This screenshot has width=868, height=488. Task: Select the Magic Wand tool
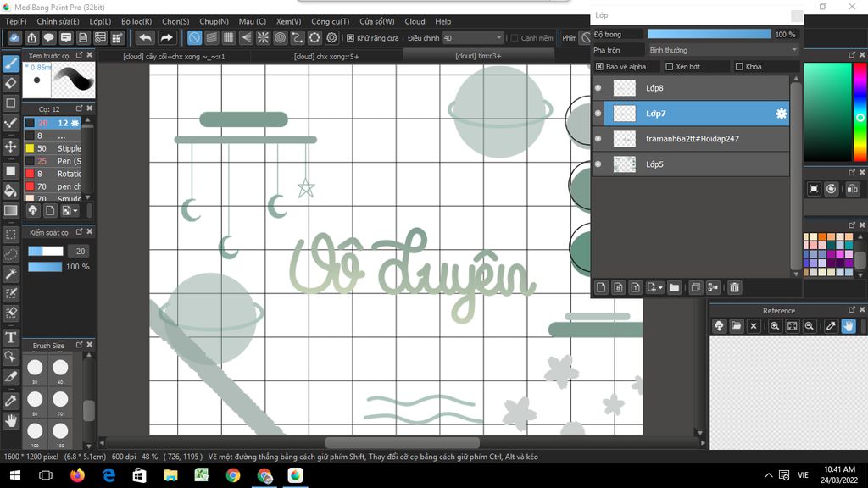[x=10, y=274]
